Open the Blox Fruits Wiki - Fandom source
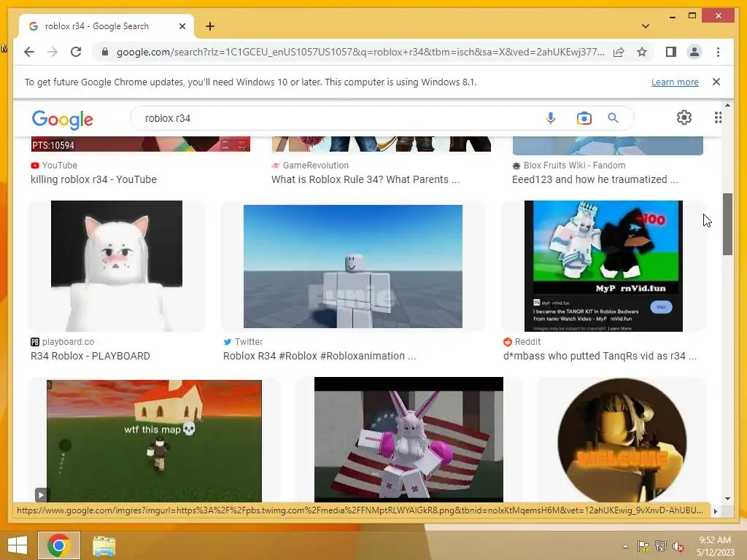 (569, 166)
